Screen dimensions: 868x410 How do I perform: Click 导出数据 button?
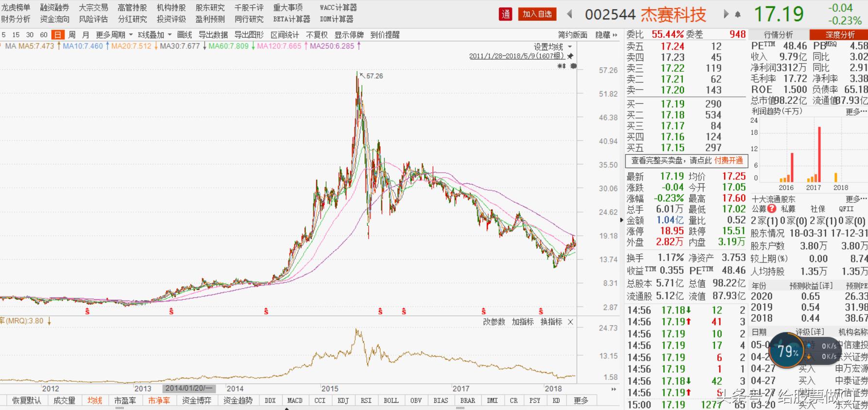[213, 35]
